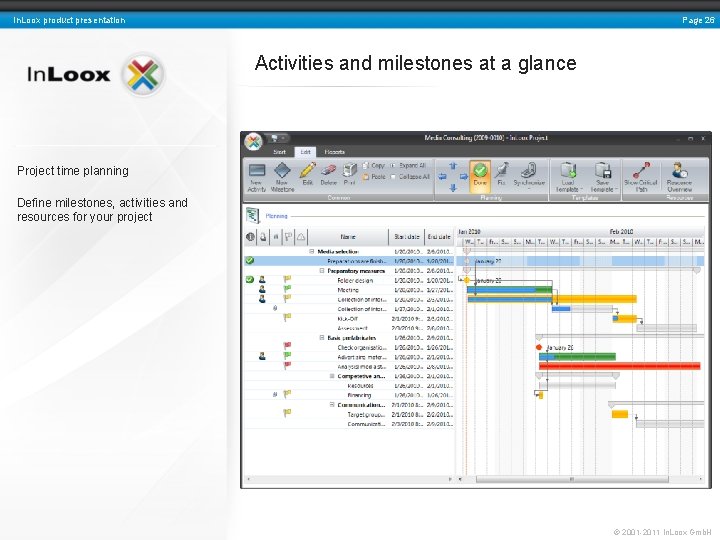Click the Planning section icon
The width and height of the screenshot is (720, 540).
pyautogui.click(x=253, y=215)
